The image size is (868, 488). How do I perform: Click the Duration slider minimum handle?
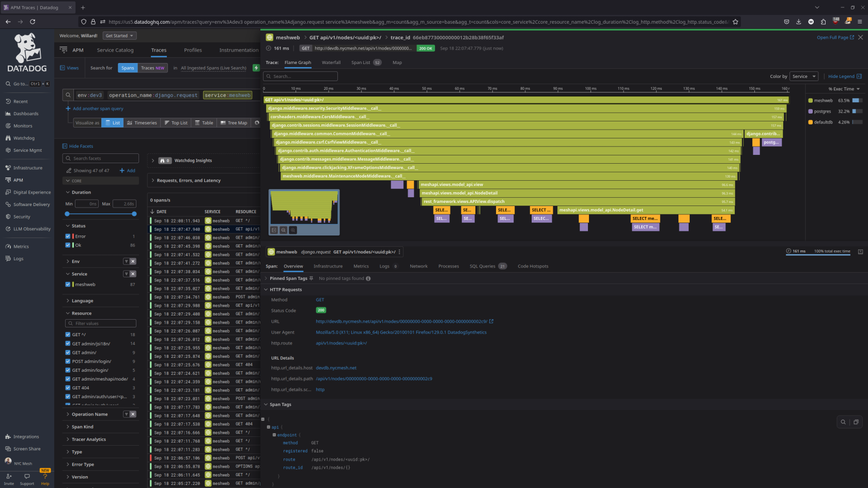[67, 214]
